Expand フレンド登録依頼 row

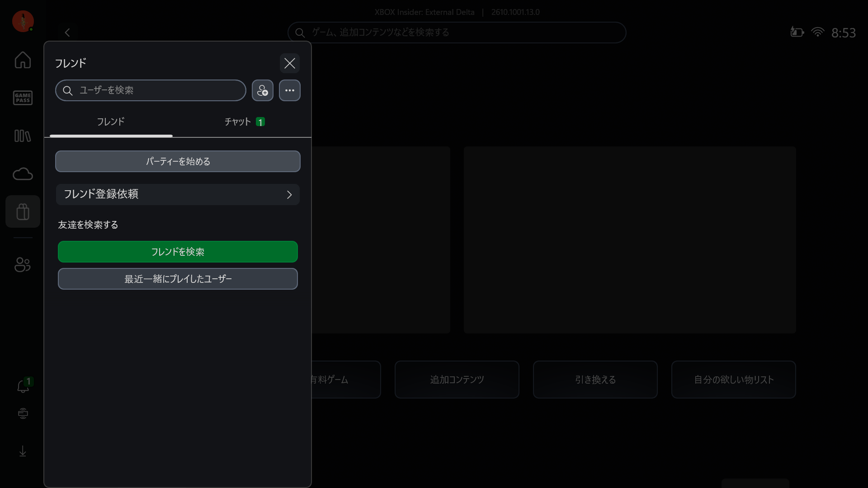click(x=178, y=194)
